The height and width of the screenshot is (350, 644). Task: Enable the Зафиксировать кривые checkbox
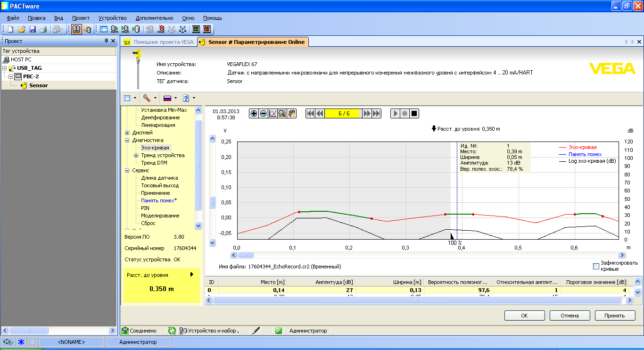(596, 266)
